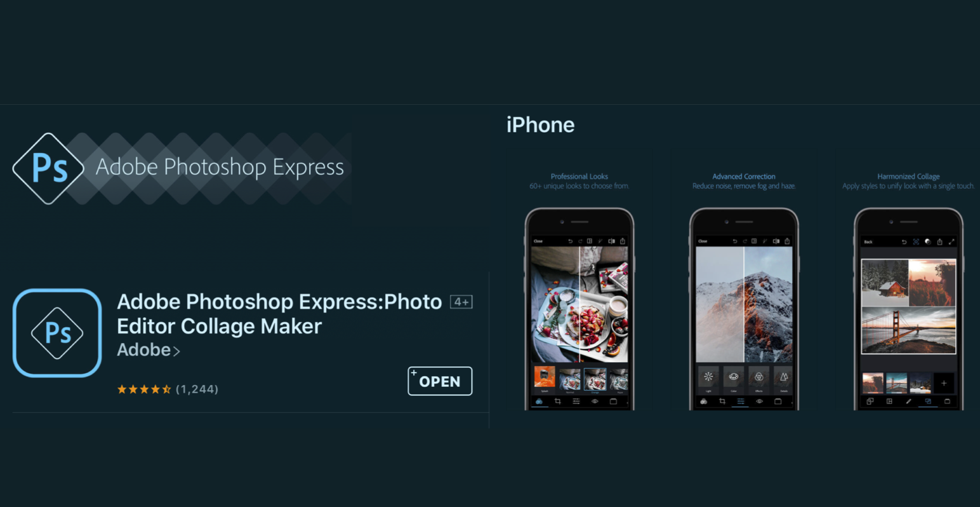Click the chevron next to Adobe
980x507 pixels.
point(176,351)
